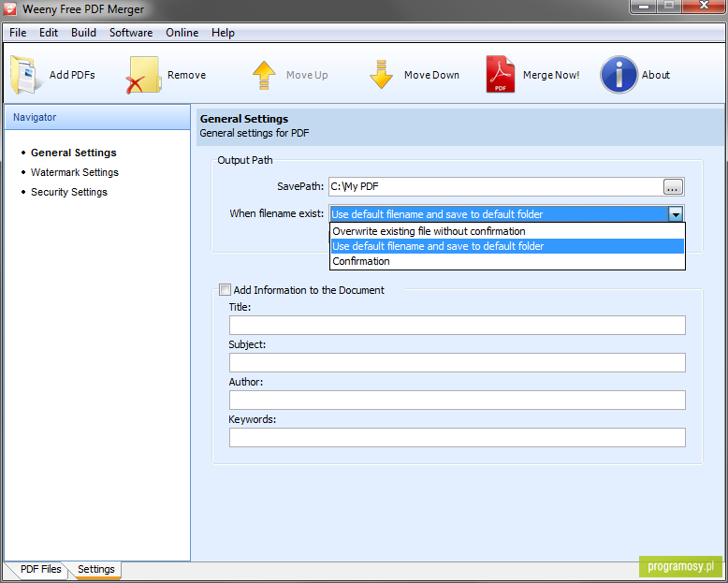The height and width of the screenshot is (583, 728).
Task: Click the Author input field
Action: [457, 401]
